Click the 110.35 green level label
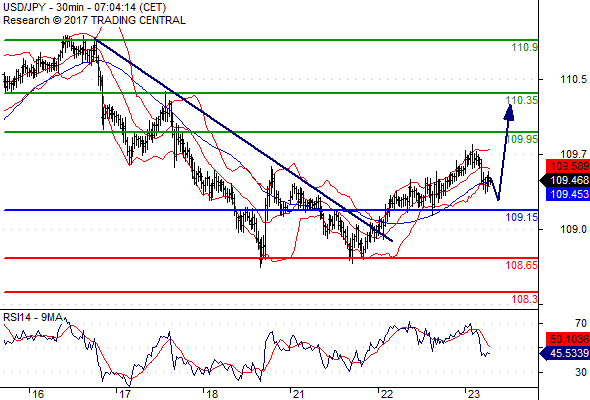The width and height of the screenshot is (590, 400). [x=522, y=100]
